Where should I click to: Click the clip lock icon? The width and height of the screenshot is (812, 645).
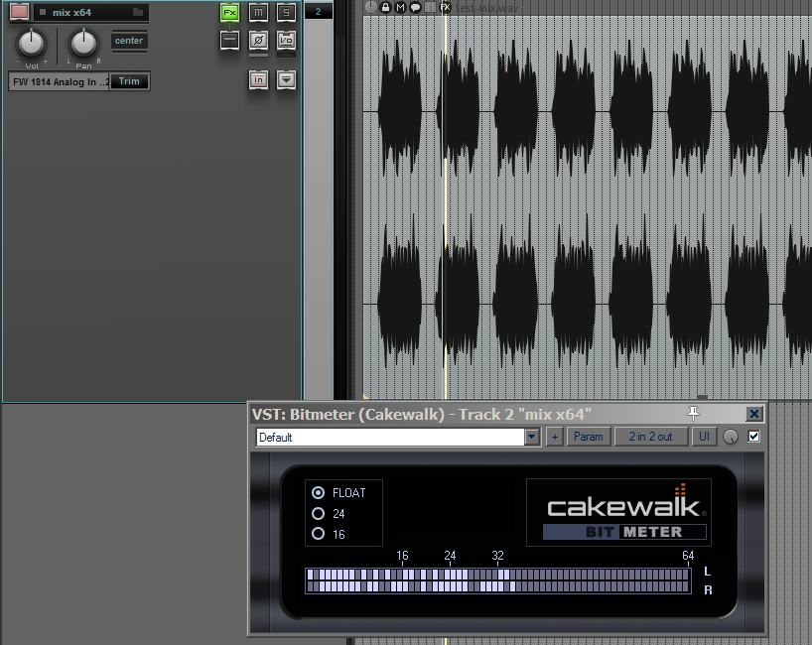[x=385, y=7]
